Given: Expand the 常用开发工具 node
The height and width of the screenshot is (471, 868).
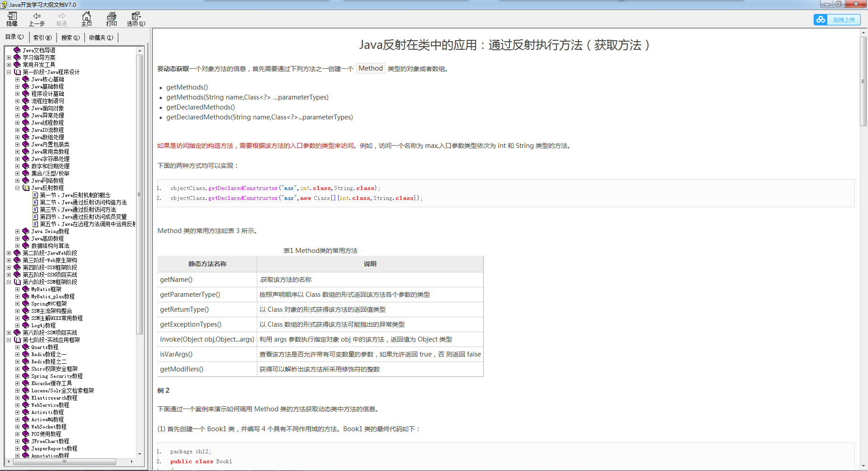Looking at the screenshot, I should (x=9, y=65).
